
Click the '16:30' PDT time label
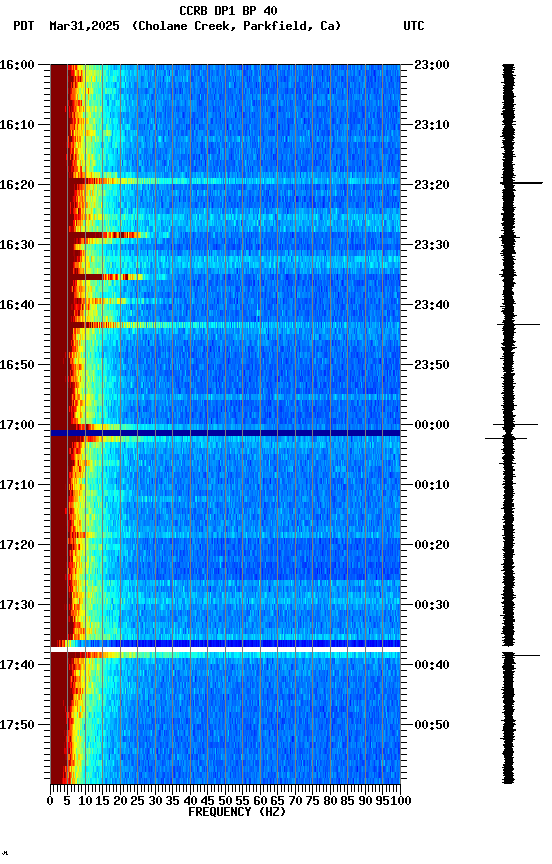point(17,245)
